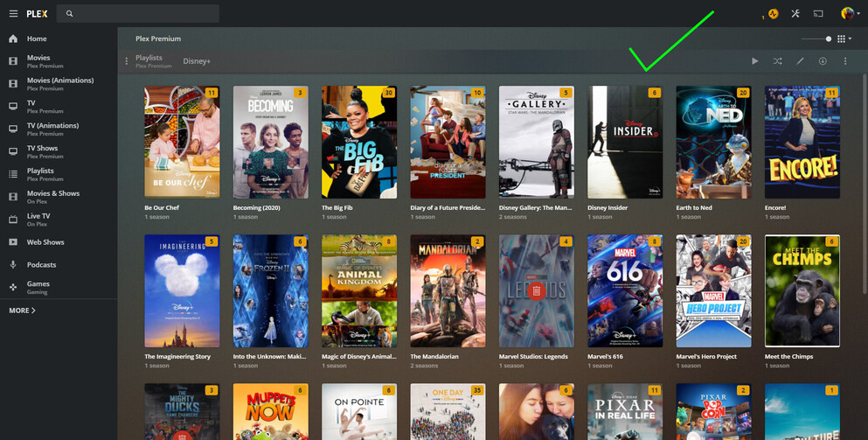Open Diary of a Future President poster
Viewport: 868px width, 440px height.
(x=448, y=142)
